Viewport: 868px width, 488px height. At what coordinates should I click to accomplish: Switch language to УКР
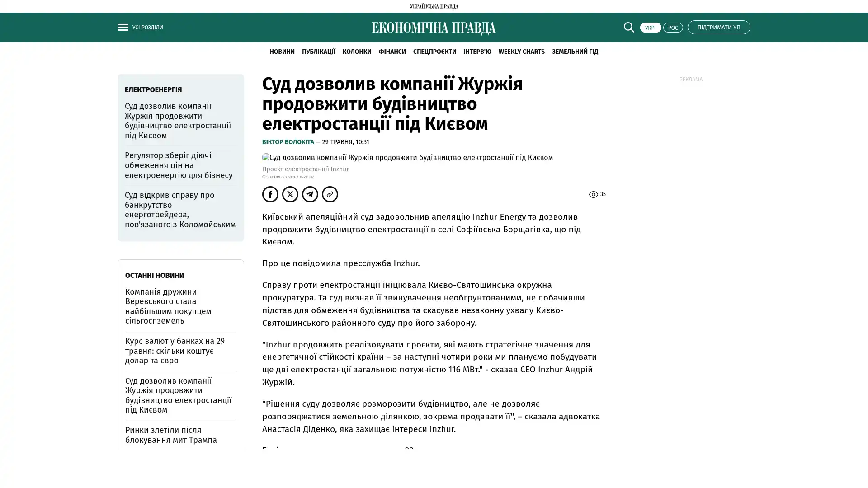pyautogui.click(x=650, y=28)
